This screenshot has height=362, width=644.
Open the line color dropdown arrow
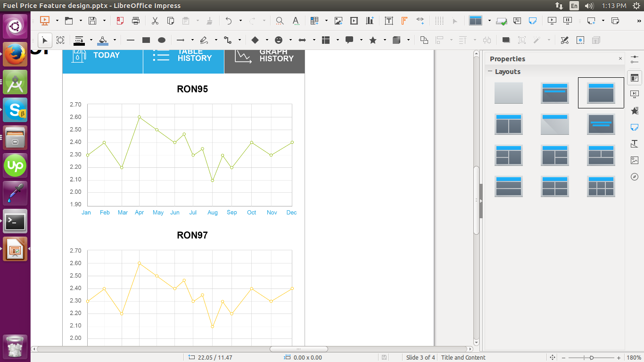point(91,40)
